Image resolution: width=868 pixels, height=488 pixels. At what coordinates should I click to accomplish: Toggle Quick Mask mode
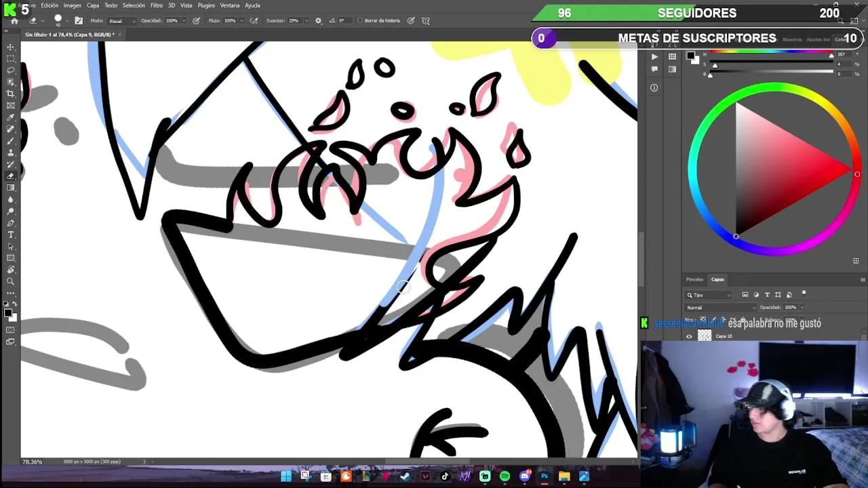(x=11, y=330)
